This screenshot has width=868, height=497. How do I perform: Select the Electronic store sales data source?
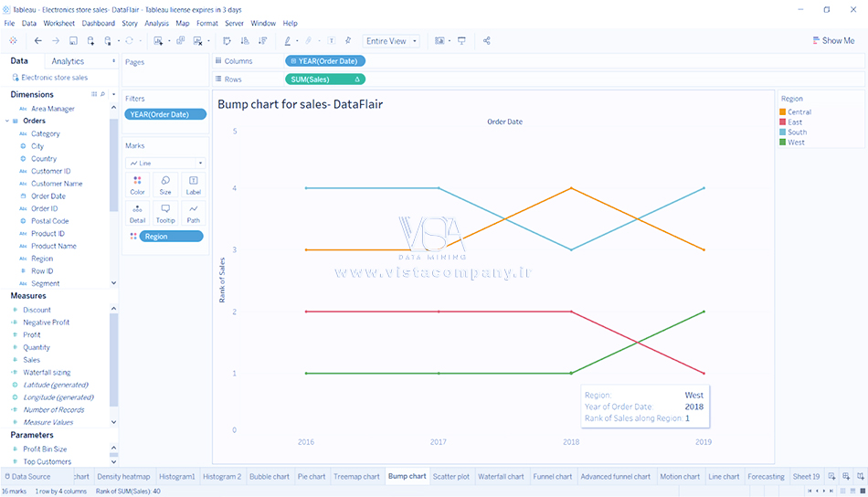tap(54, 78)
